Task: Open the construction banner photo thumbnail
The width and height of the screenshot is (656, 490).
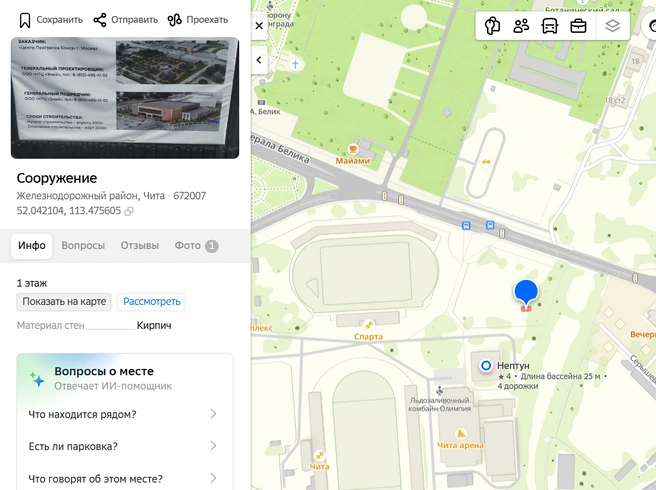Action: pos(125,98)
